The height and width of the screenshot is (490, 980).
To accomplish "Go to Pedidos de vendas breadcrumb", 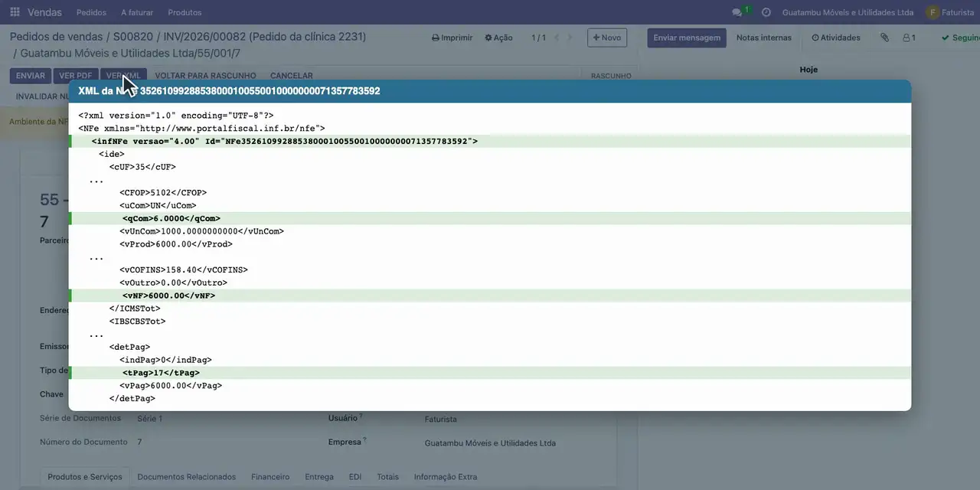I will [57, 37].
